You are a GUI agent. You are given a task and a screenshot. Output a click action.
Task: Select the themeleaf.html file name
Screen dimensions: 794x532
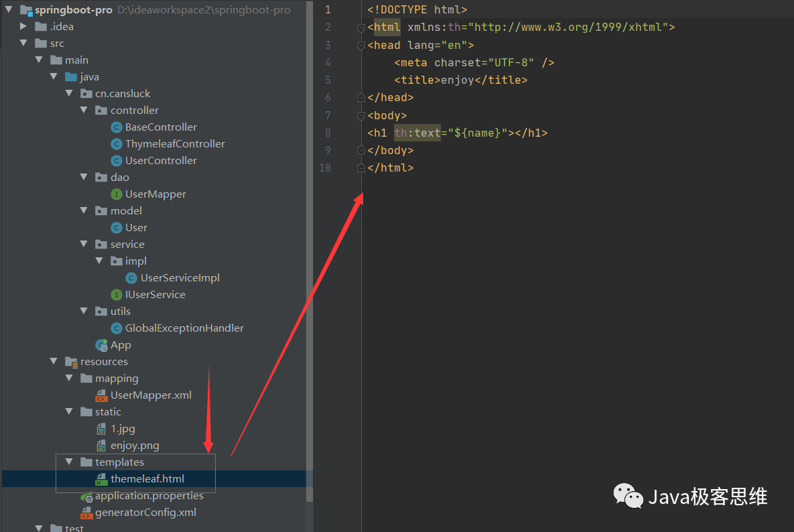(147, 479)
